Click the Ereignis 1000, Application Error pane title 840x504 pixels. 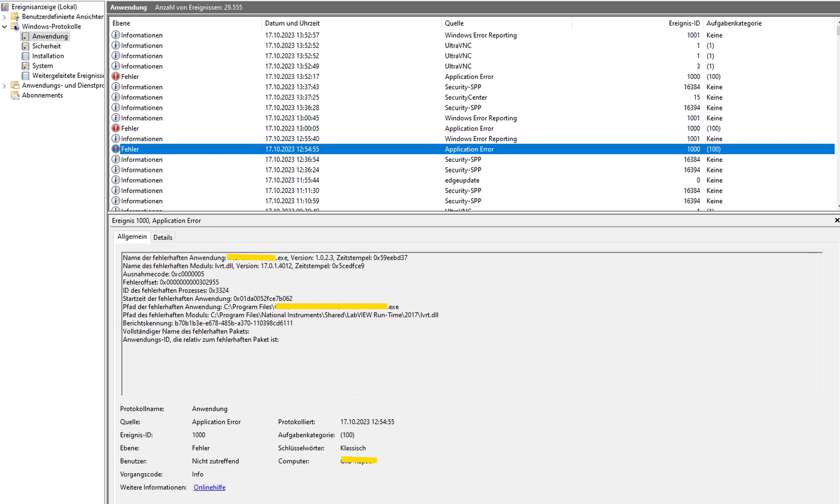pos(156,221)
